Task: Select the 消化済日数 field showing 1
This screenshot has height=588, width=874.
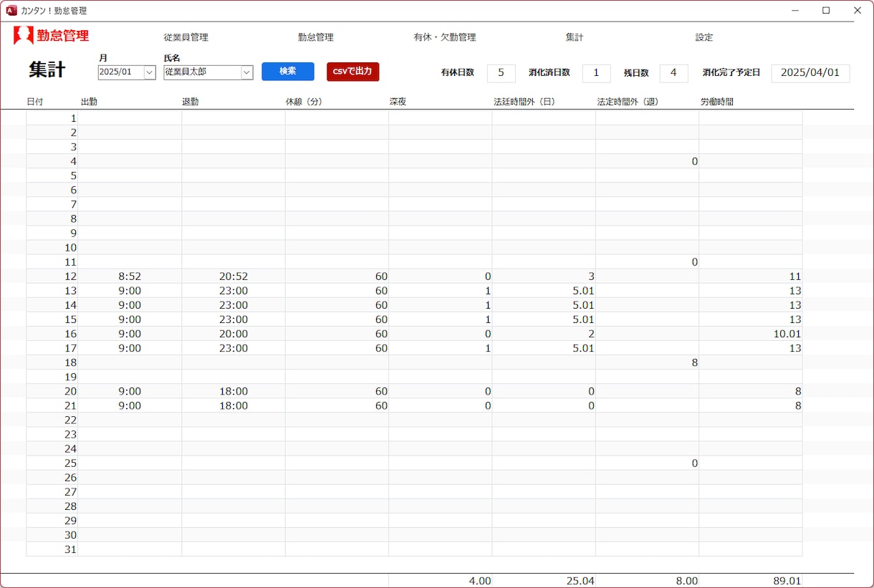Action: coord(597,73)
